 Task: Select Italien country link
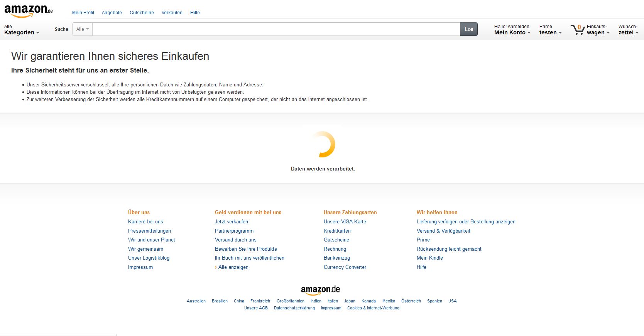[333, 301]
